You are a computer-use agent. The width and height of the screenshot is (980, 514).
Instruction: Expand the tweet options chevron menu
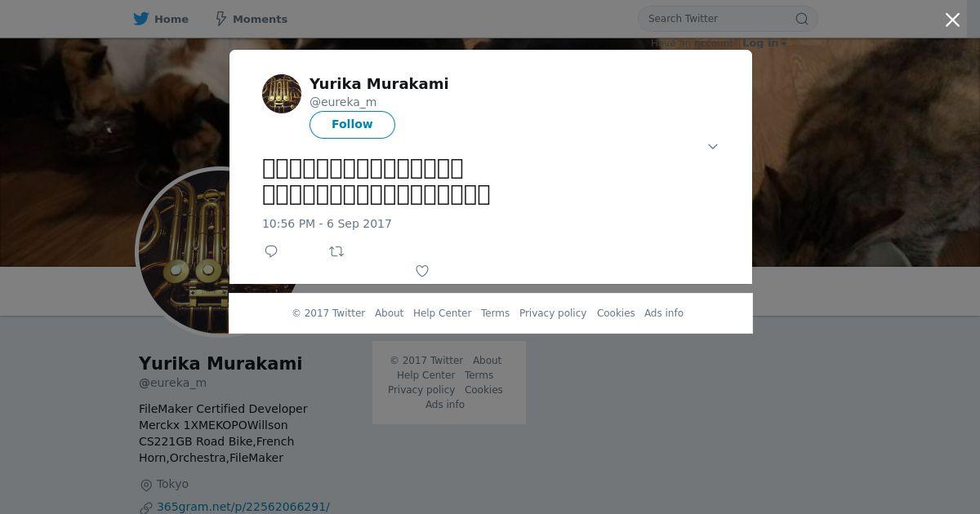tap(713, 147)
